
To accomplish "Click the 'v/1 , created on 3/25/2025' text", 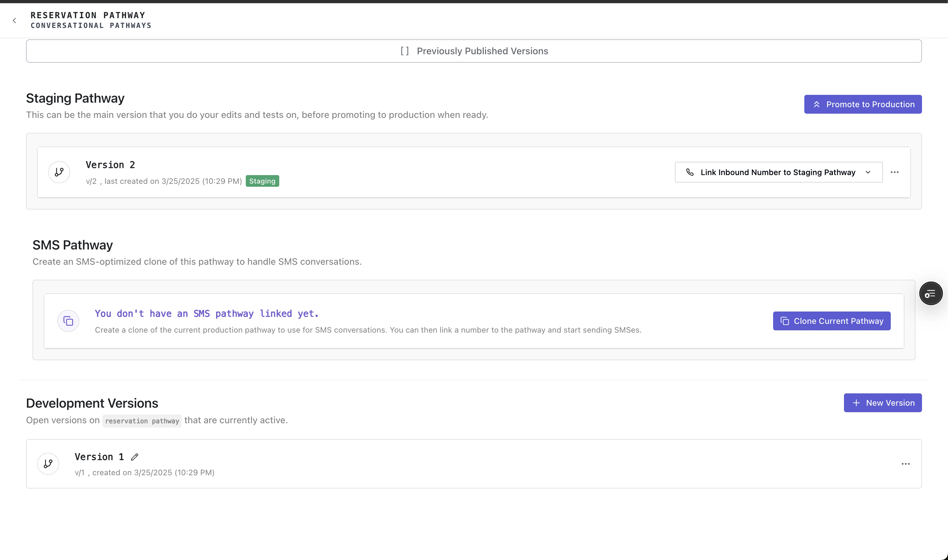I will click(144, 472).
